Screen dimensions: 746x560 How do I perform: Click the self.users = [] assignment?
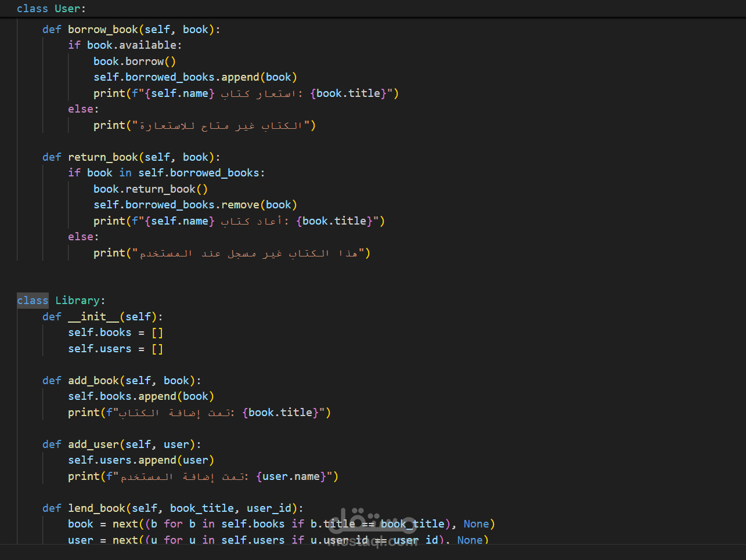(116, 348)
